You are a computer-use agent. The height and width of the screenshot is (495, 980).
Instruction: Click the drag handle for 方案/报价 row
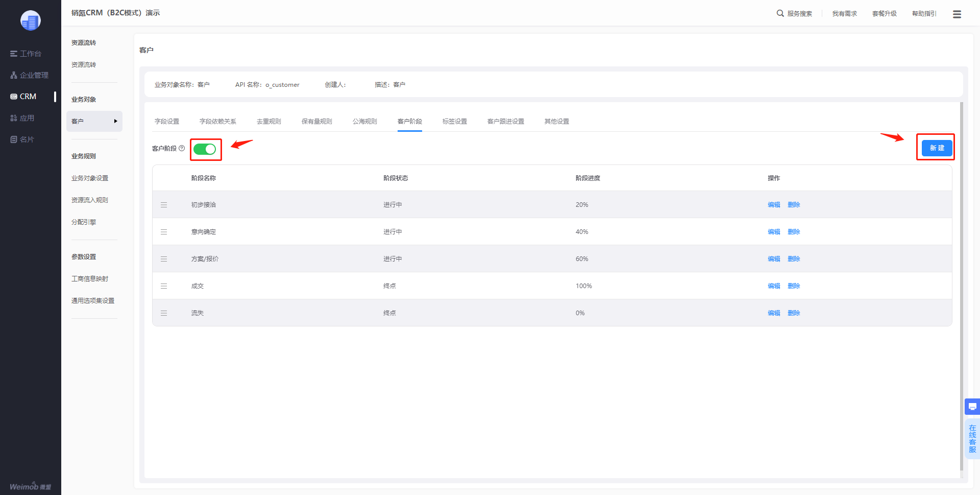tap(164, 259)
